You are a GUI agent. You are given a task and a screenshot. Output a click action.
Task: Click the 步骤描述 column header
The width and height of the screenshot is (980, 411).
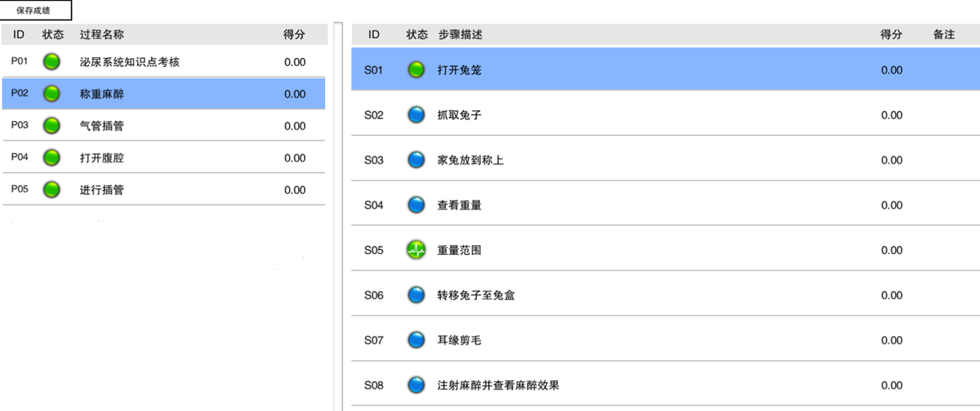tap(460, 35)
